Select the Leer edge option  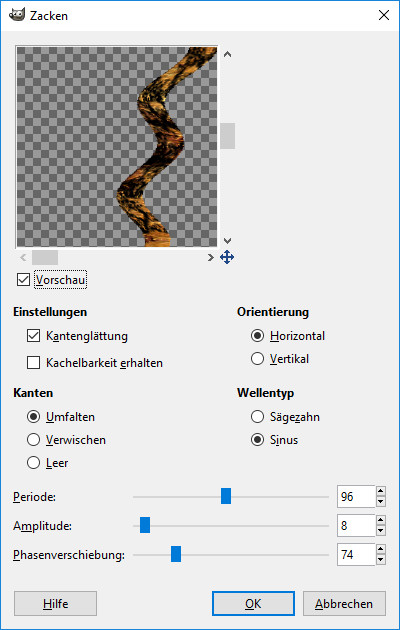(33, 463)
